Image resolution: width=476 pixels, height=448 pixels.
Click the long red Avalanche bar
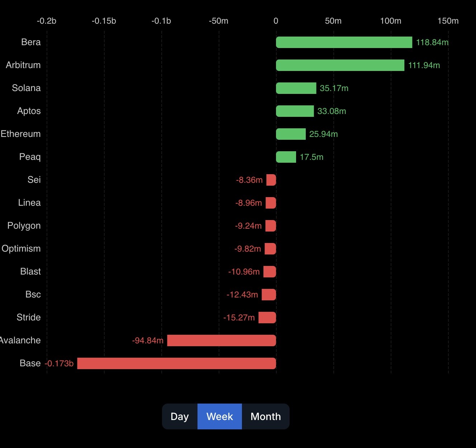tap(222, 340)
